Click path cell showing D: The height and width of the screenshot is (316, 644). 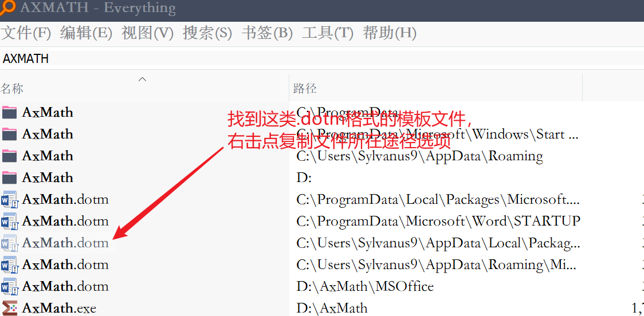304,177
